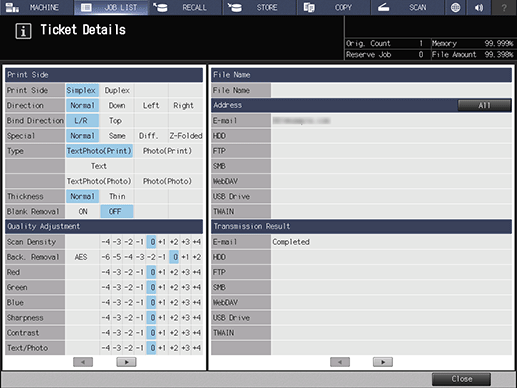This screenshot has height=388, width=517.
Task: Close the Ticket Details screen
Action: coord(461,379)
